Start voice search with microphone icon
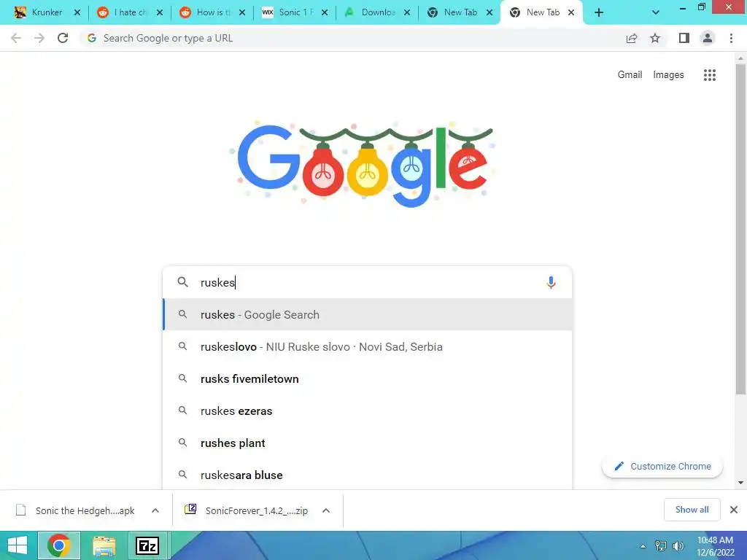 coord(551,282)
